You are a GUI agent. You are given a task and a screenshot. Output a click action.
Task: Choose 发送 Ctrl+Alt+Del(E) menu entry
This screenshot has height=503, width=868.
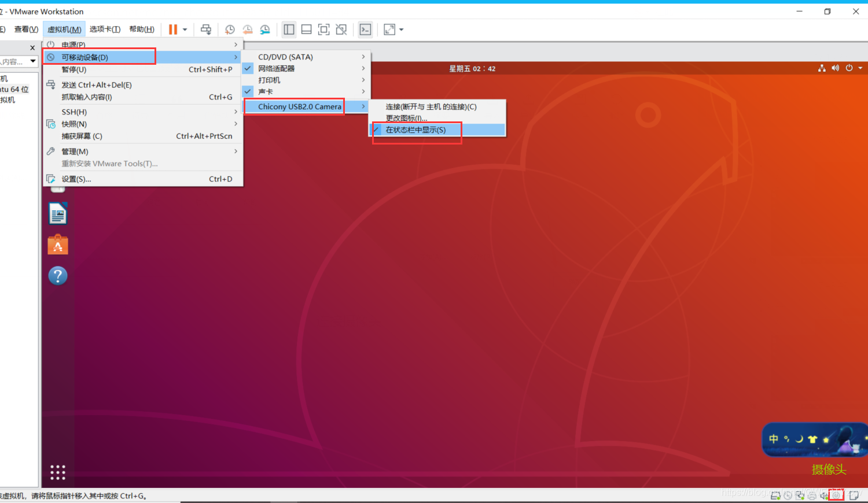[143, 84]
